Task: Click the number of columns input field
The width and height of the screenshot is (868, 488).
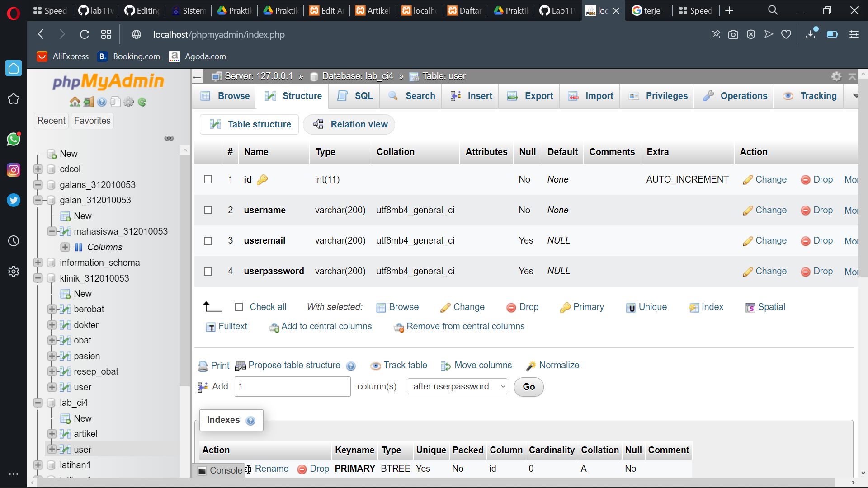Action: coord(292,386)
